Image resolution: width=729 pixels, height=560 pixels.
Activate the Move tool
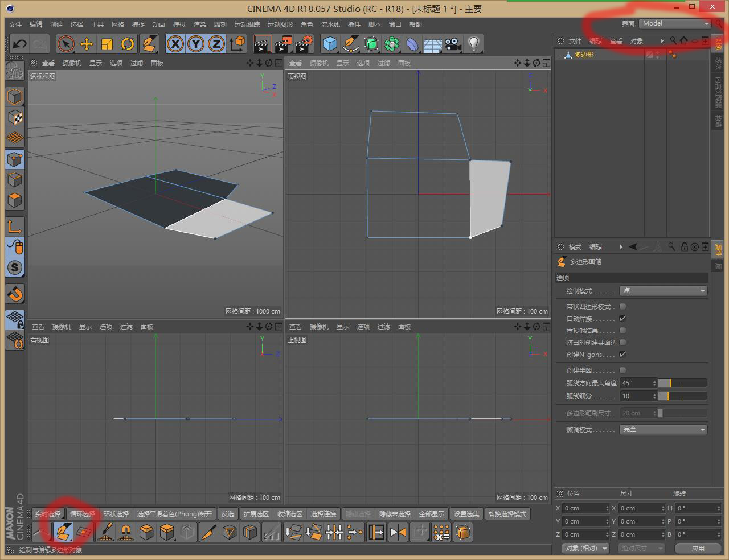click(87, 44)
